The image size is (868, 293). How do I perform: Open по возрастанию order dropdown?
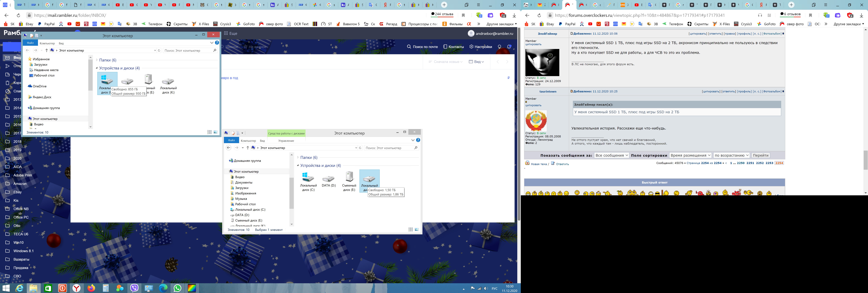tap(731, 155)
